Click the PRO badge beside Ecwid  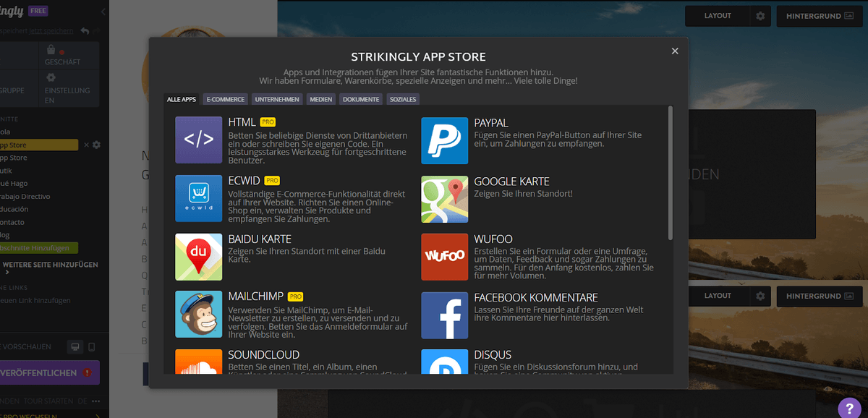tap(272, 180)
